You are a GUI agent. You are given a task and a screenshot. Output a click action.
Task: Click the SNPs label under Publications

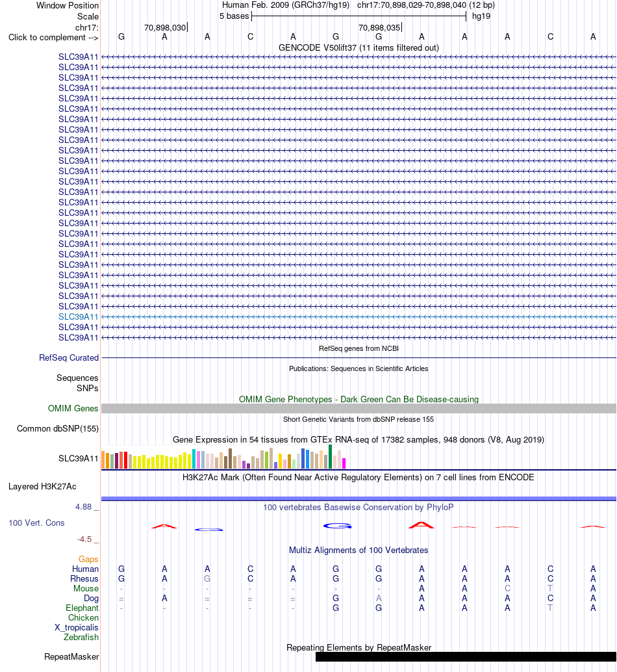(87, 388)
